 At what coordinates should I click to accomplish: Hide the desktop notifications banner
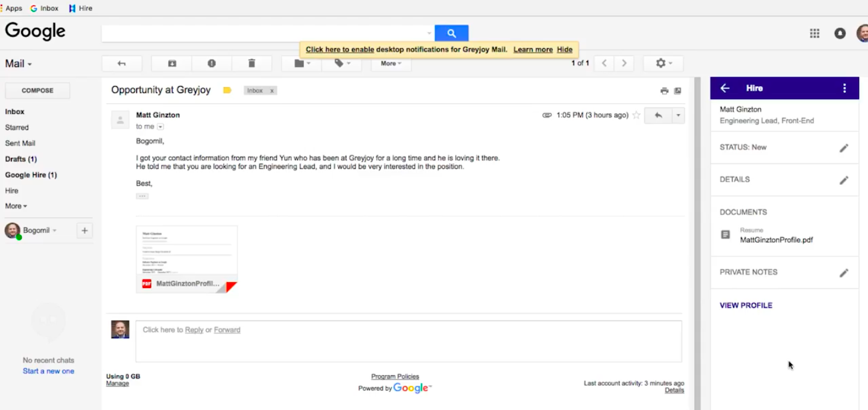coord(565,50)
